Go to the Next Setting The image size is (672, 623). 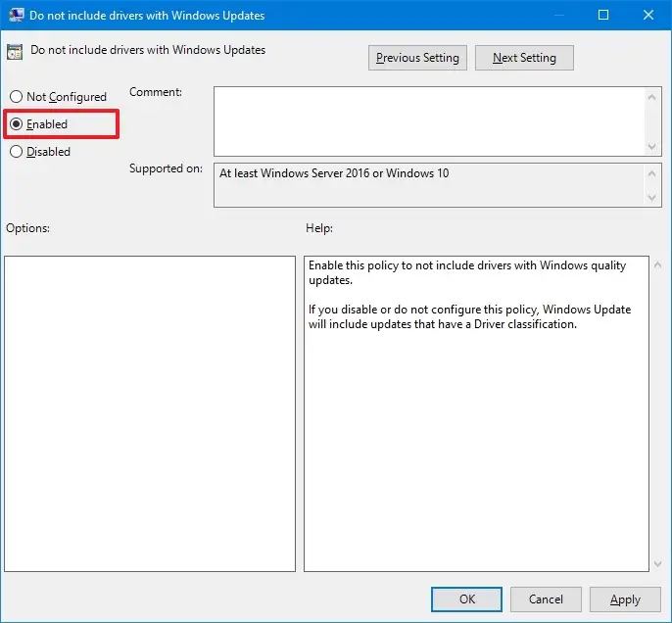point(524,58)
